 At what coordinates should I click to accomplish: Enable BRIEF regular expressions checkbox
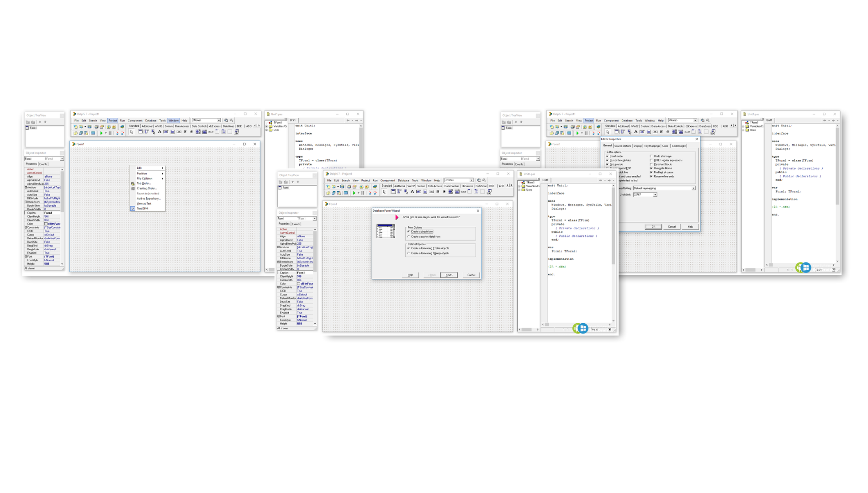pos(651,160)
